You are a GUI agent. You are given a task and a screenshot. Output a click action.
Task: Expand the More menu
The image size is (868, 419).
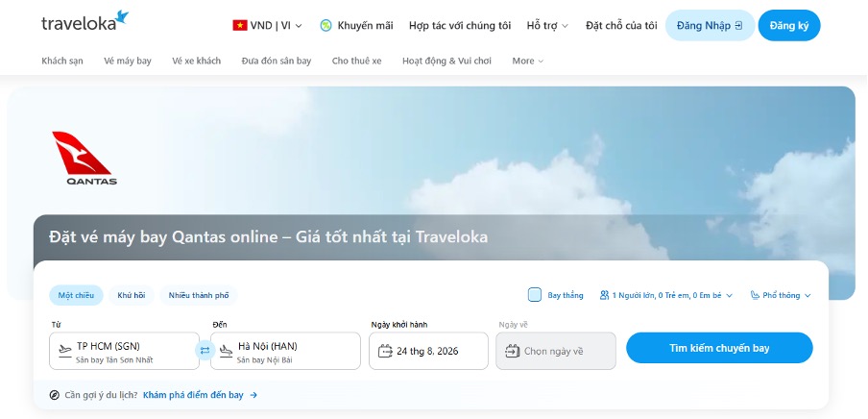(x=527, y=61)
